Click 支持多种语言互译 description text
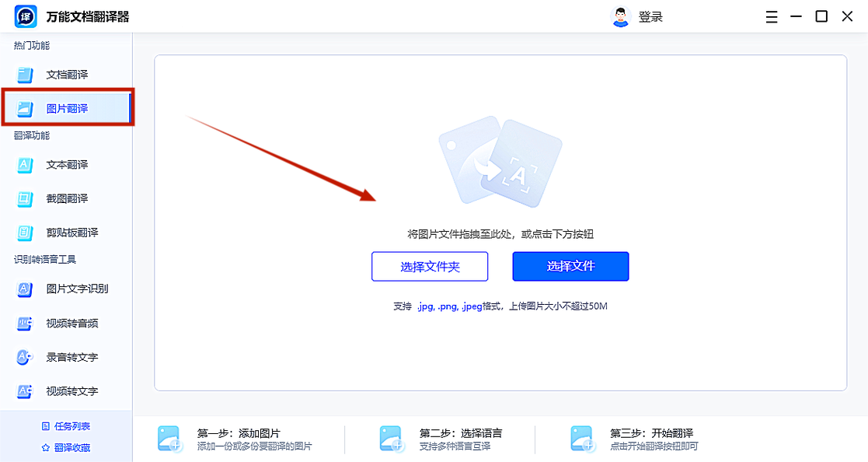868x462 pixels. pyautogui.click(x=455, y=446)
